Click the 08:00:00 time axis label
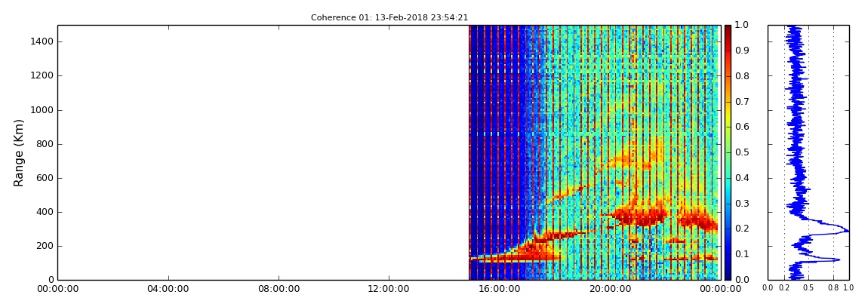 (279, 289)
